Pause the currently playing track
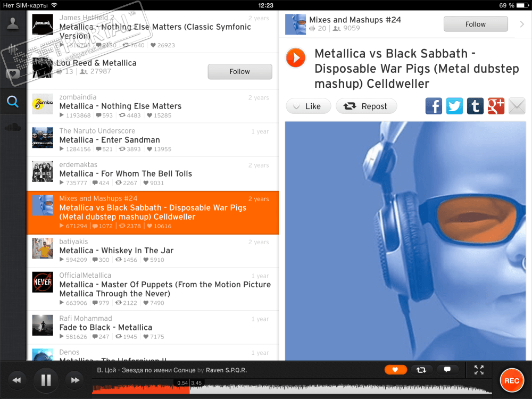This screenshot has height=399, width=532. (46, 380)
